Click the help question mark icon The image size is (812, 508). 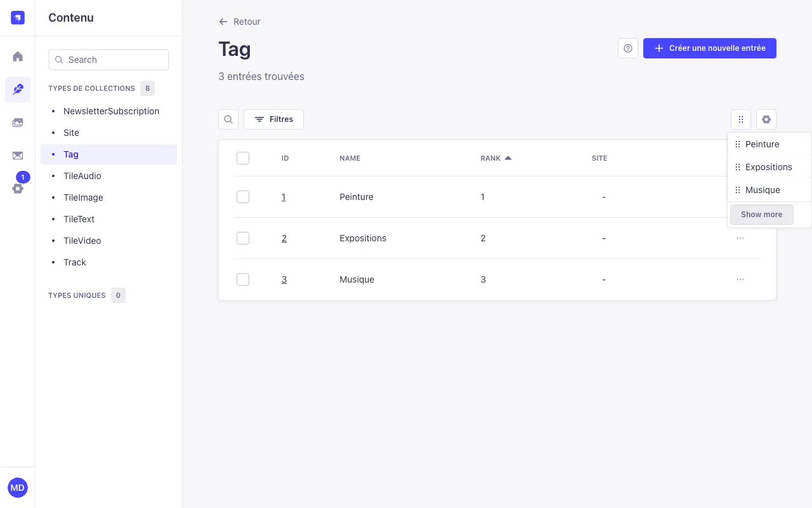[x=628, y=48]
